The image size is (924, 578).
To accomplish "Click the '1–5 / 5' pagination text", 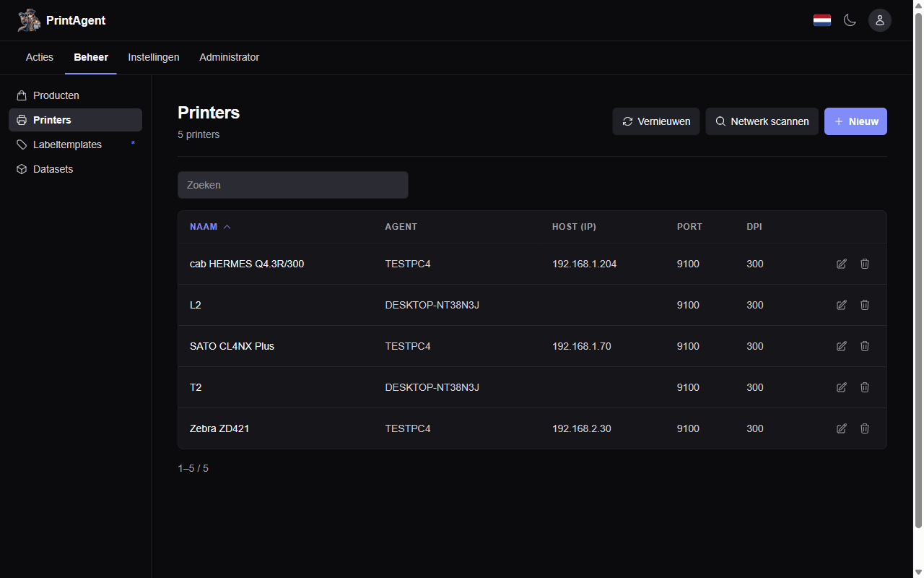I will [x=193, y=468].
